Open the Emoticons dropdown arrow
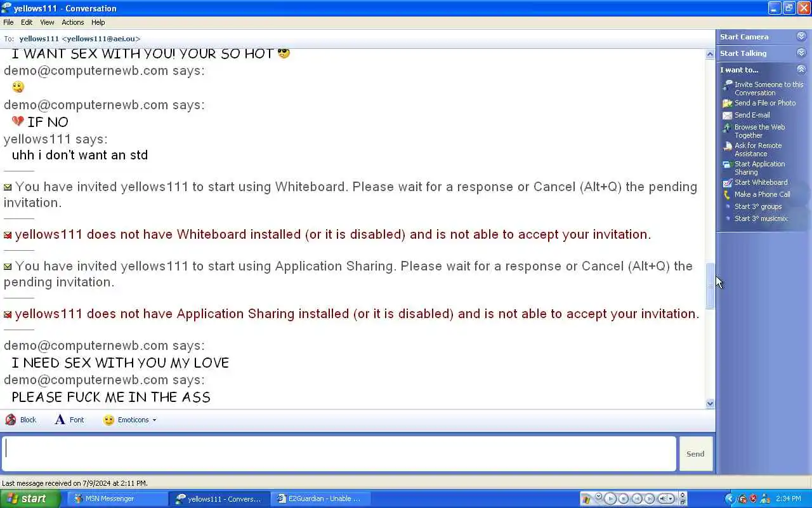Viewport: 812px width, 508px height. [x=154, y=420]
